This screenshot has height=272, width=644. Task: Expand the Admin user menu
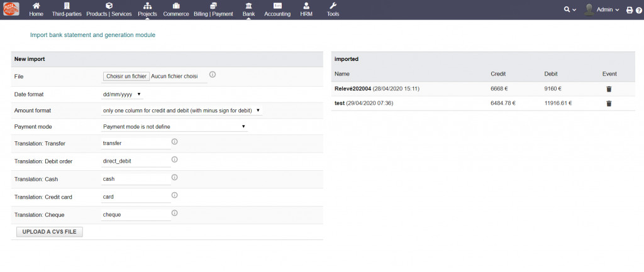(608, 9)
